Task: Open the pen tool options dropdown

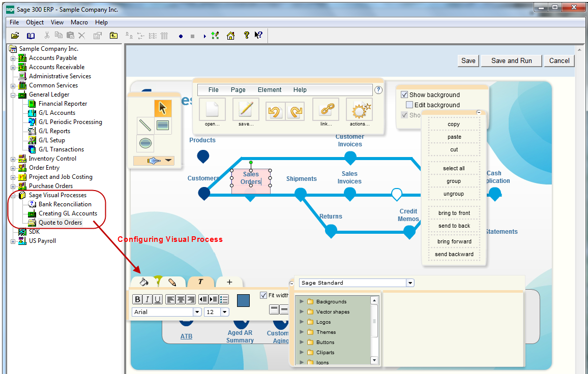Action: (168, 161)
